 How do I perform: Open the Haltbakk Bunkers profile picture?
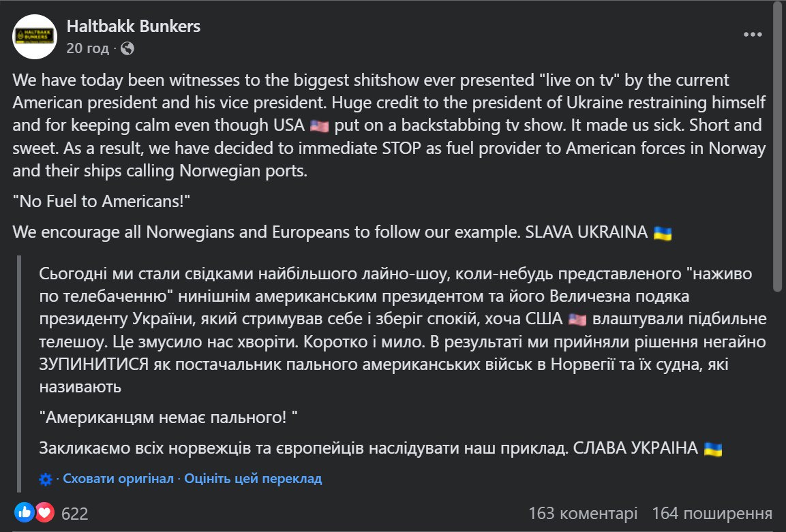35,37
